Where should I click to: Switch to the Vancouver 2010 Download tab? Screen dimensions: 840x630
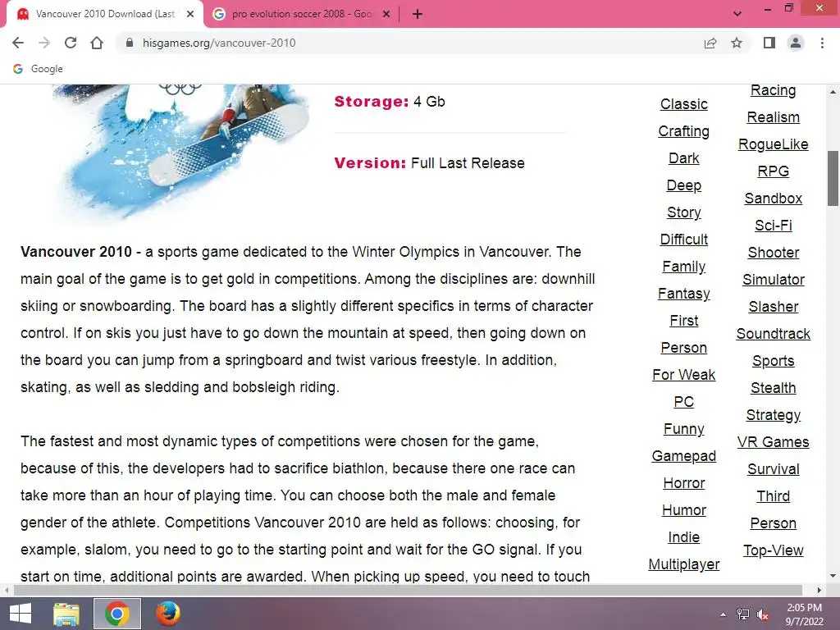[x=105, y=14]
